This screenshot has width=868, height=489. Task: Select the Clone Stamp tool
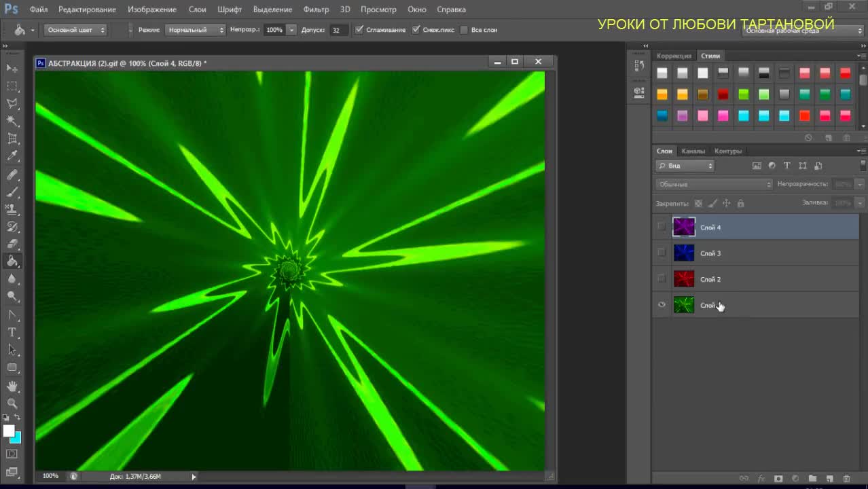[x=12, y=209]
